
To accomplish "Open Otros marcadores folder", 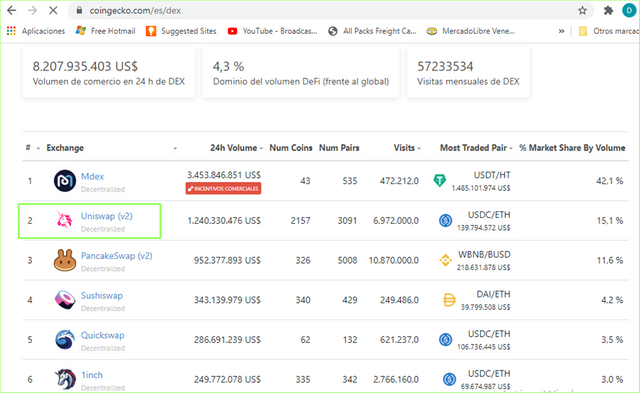I will (x=608, y=31).
